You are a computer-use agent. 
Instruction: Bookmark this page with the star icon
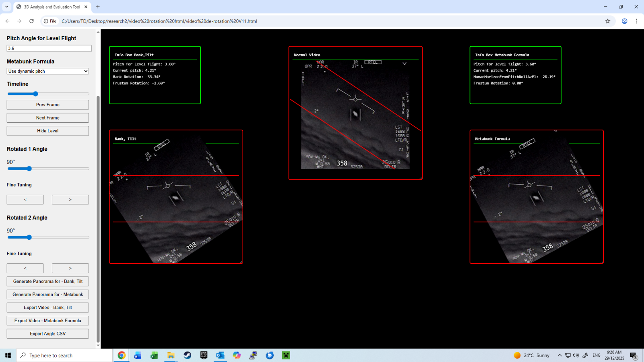(x=608, y=21)
